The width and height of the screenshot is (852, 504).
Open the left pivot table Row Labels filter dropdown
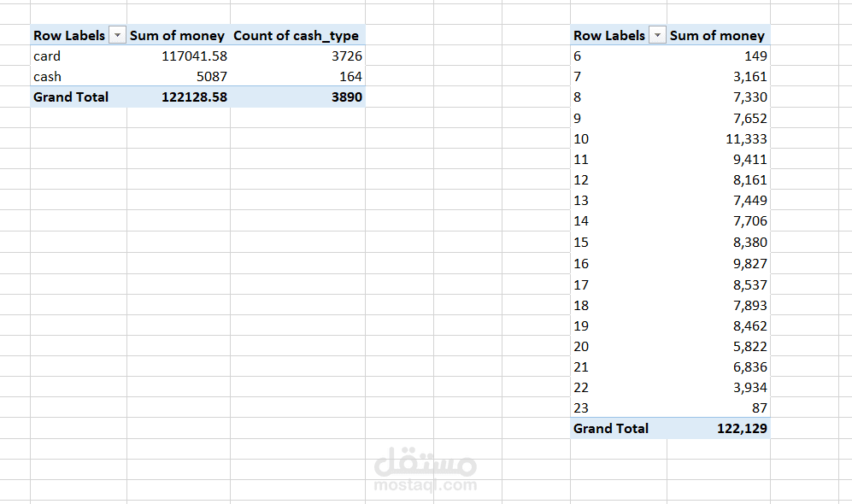[117, 35]
